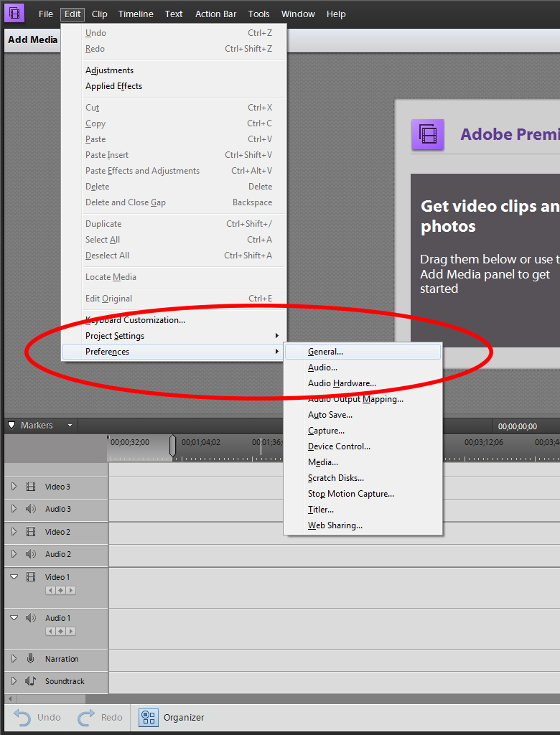This screenshot has width=560, height=735.
Task: Choose General... in Preferences submenu
Action: click(x=363, y=352)
